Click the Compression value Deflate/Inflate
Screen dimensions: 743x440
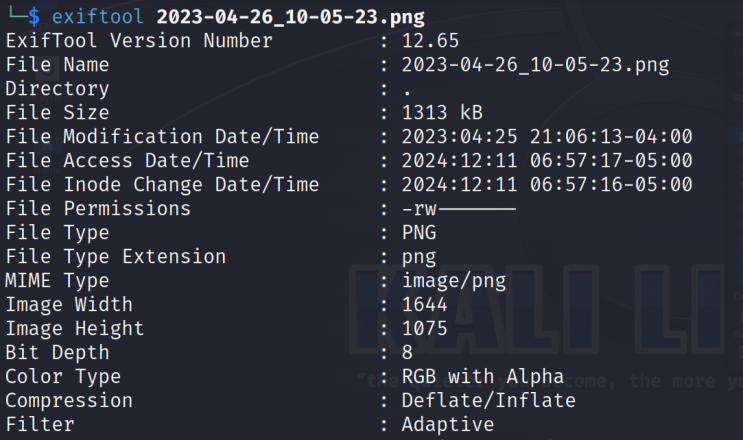pos(489,401)
